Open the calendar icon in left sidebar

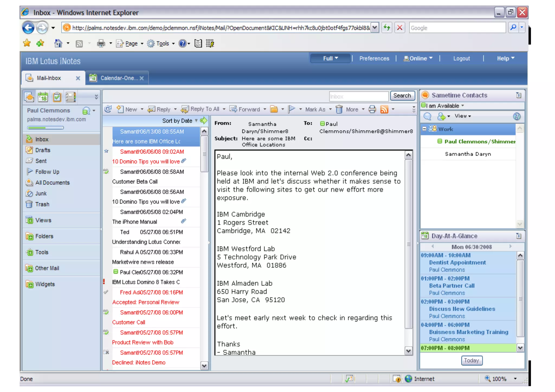click(x=43, y=97)
